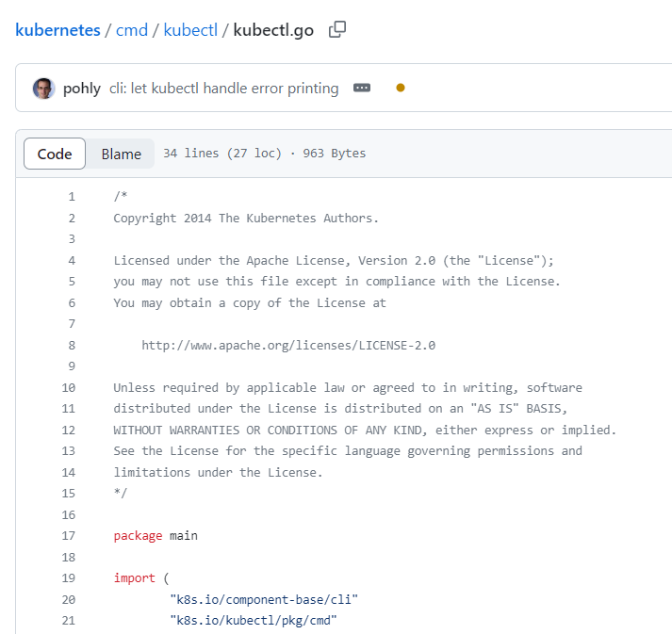The height and width of the screenshot is (634, 672).
Task: Open the 'cli: let kubectl handle error printing' commit
Action: pos(223,89)
